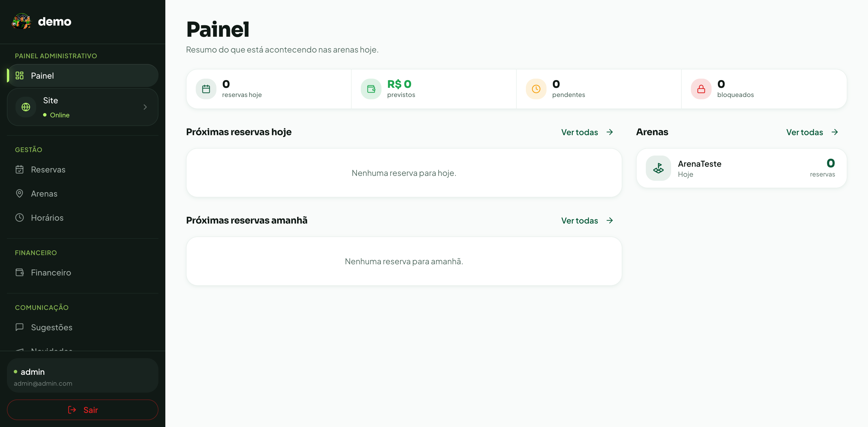
Task: Click the 'R$ 0' previstos value
Action: (x=399, y=84)
